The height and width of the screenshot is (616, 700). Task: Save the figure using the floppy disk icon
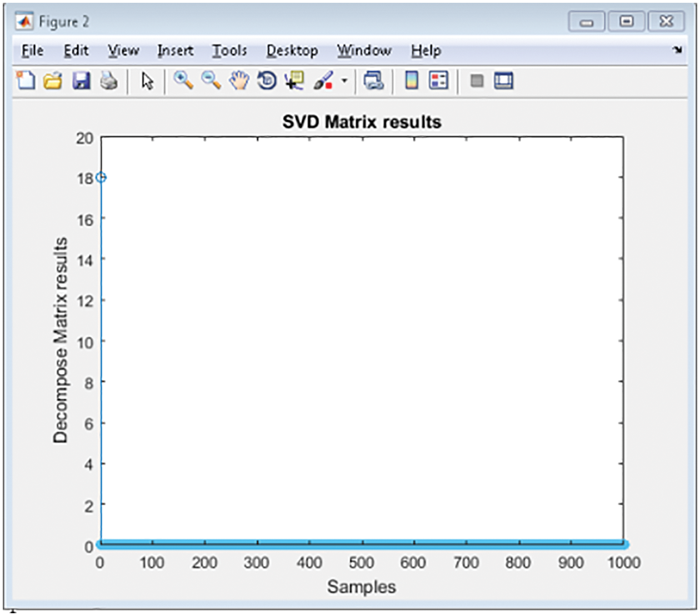click(82, 81)
